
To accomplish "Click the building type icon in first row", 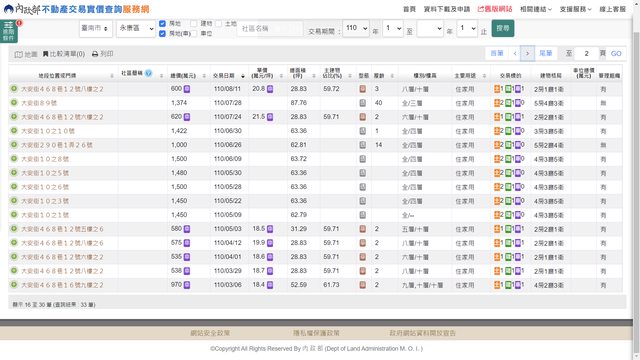I will [x=362, y=89].
